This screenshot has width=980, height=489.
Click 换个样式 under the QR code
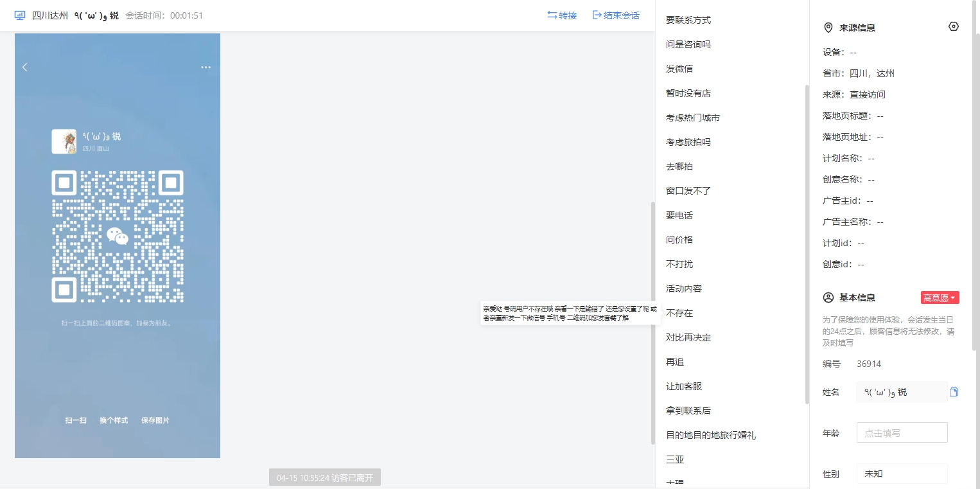[114, 420]
